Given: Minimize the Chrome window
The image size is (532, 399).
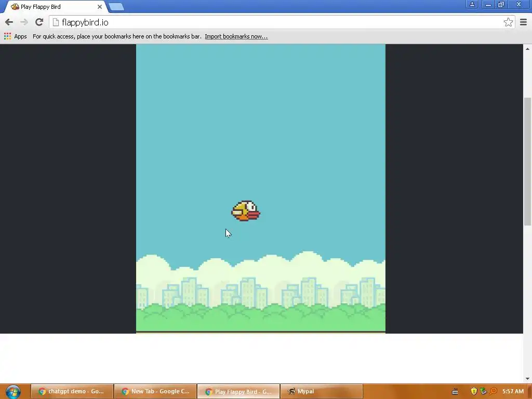Looking at the screenshot, I should [x=488, y=4].
